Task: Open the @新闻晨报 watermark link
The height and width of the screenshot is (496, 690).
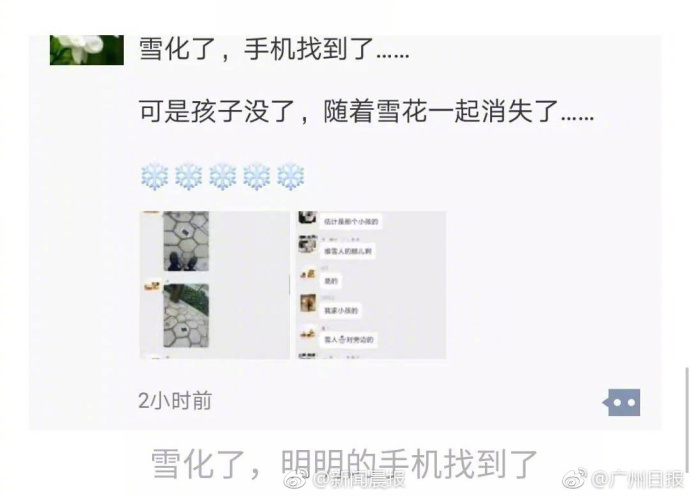Action: (359, 479)
